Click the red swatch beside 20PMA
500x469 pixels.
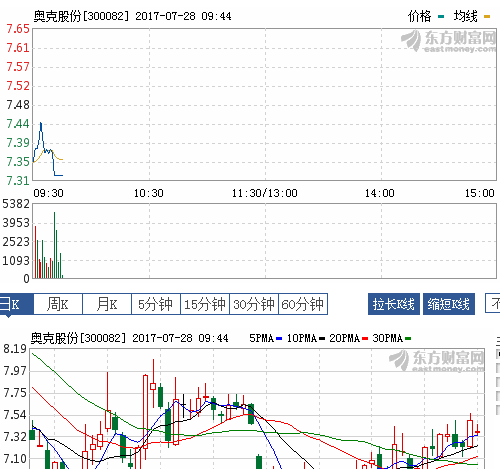(365, 339)
